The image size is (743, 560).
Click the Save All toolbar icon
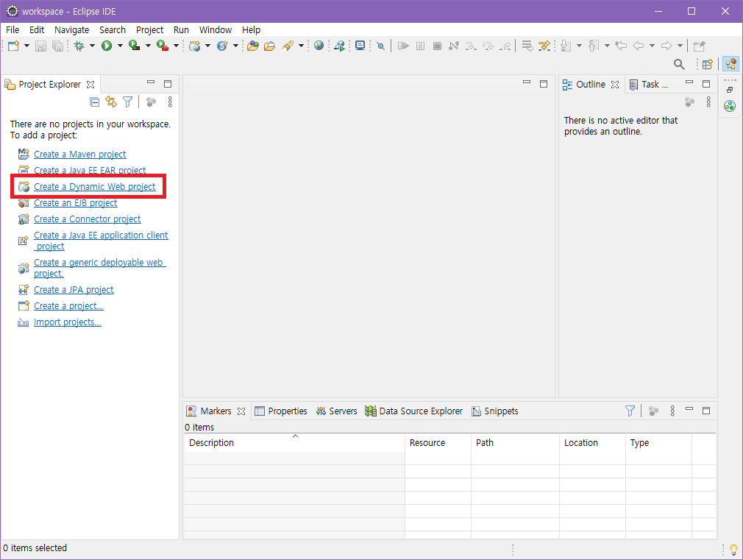tap(57, 46)
